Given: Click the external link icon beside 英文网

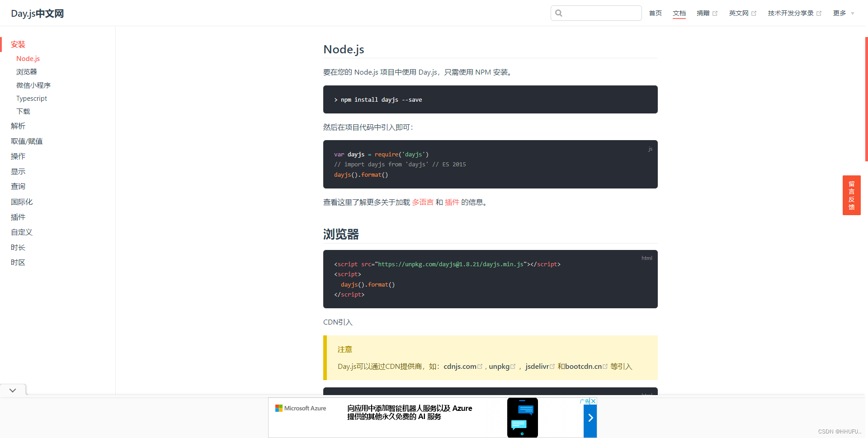Looking at the screenshot, I should [x=754, y=14].
